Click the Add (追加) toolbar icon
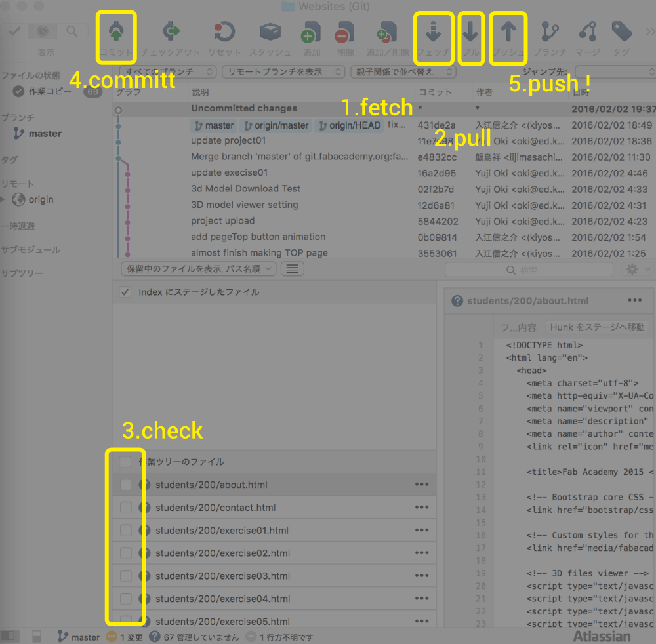This screenshot has width=656, height=644. [311, 32]
